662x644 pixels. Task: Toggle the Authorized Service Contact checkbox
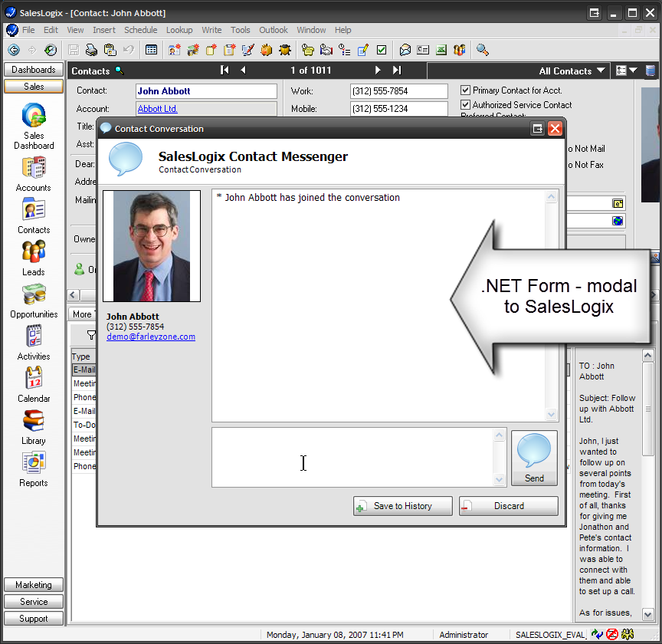pos(465,104)
